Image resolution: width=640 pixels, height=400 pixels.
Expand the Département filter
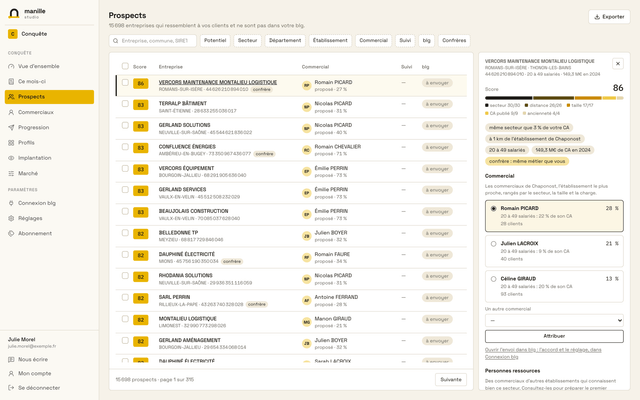[x=285, y=40]
